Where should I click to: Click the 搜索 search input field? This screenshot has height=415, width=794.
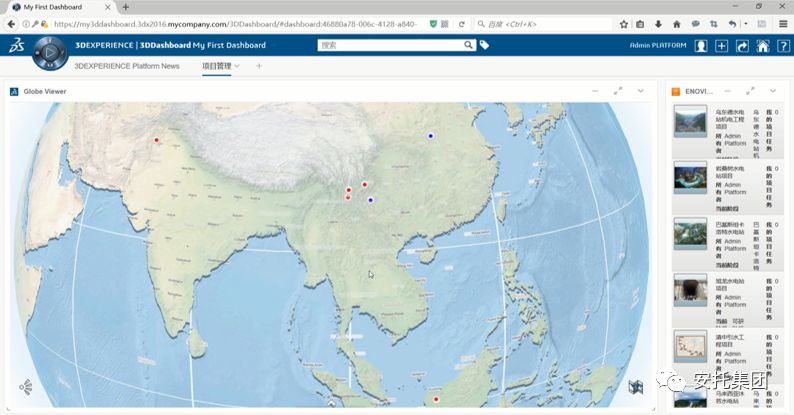click(390, 45)
